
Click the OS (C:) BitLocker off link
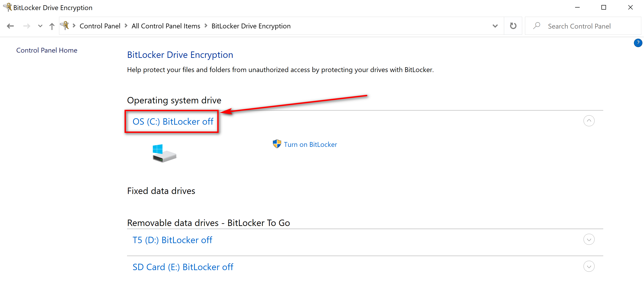click(173, 122)
